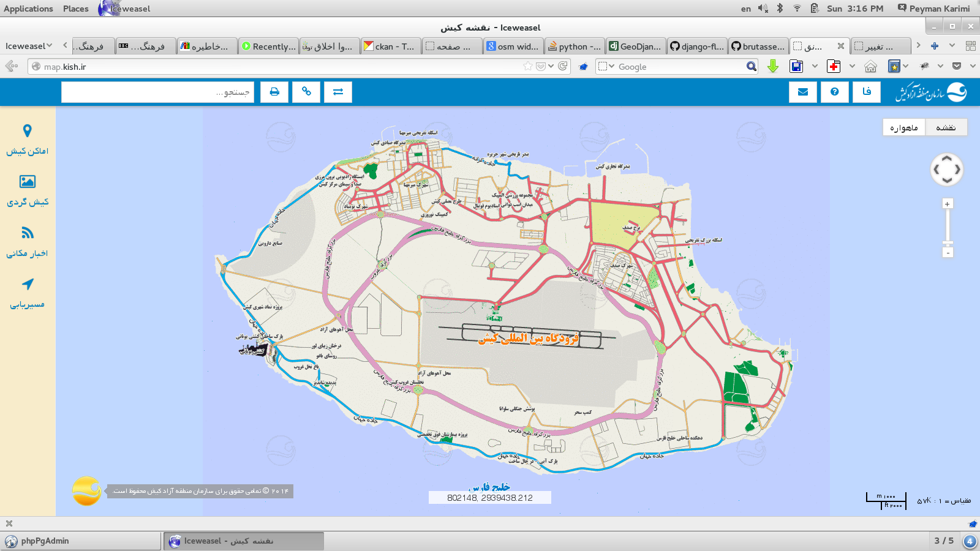The image size is (980, 551).
Task: Open the list all tabs dropdown
Action: click(952, 46)
